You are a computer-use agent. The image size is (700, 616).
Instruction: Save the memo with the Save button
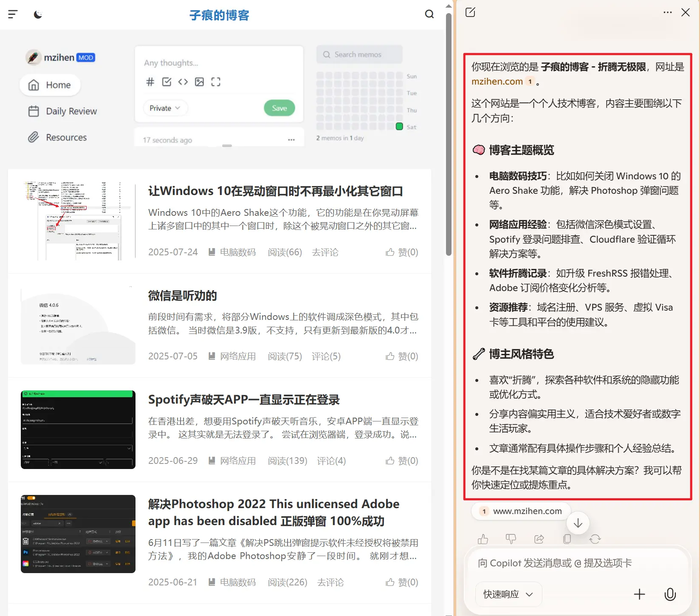[279, 108]
